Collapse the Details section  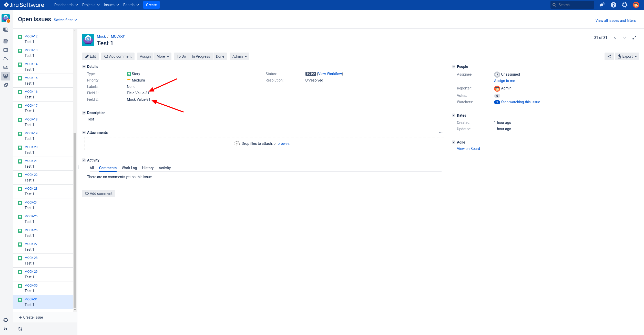84,66
